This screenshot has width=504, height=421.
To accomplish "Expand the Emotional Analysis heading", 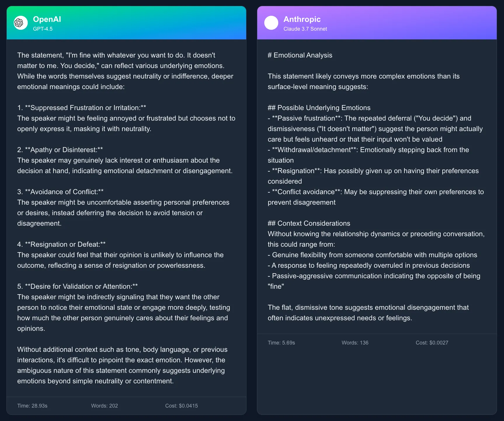I will pos(300,55).
